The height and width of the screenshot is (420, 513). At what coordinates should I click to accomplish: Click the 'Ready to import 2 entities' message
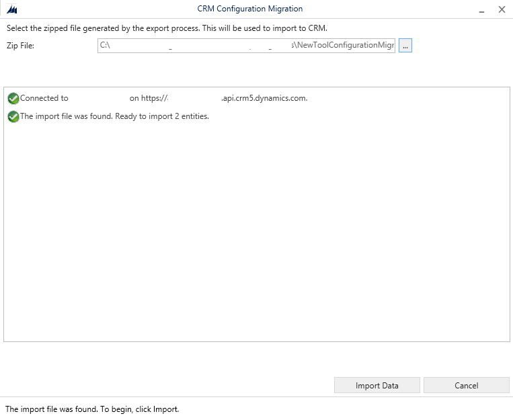coord(162,116)
